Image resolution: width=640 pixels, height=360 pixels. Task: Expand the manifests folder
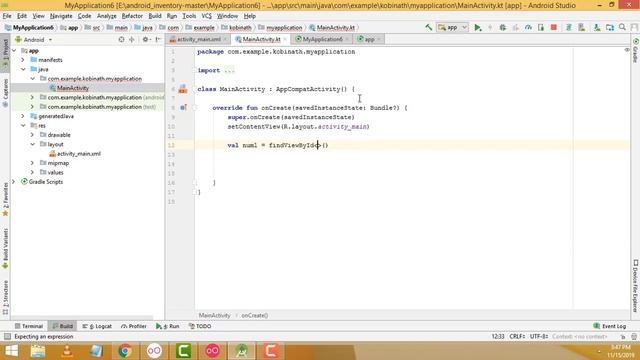23,60
